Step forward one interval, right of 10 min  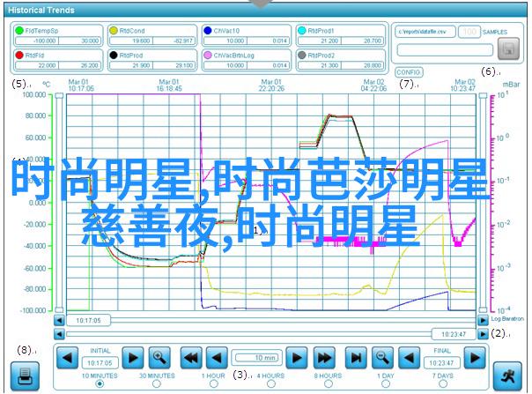[x=297, y=358]
